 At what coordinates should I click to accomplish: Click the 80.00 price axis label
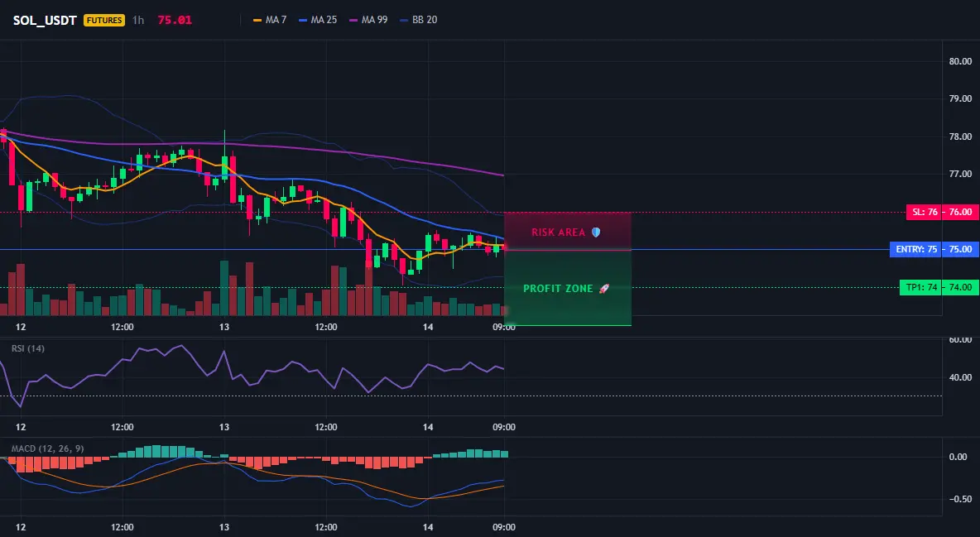tap(961, 61)
